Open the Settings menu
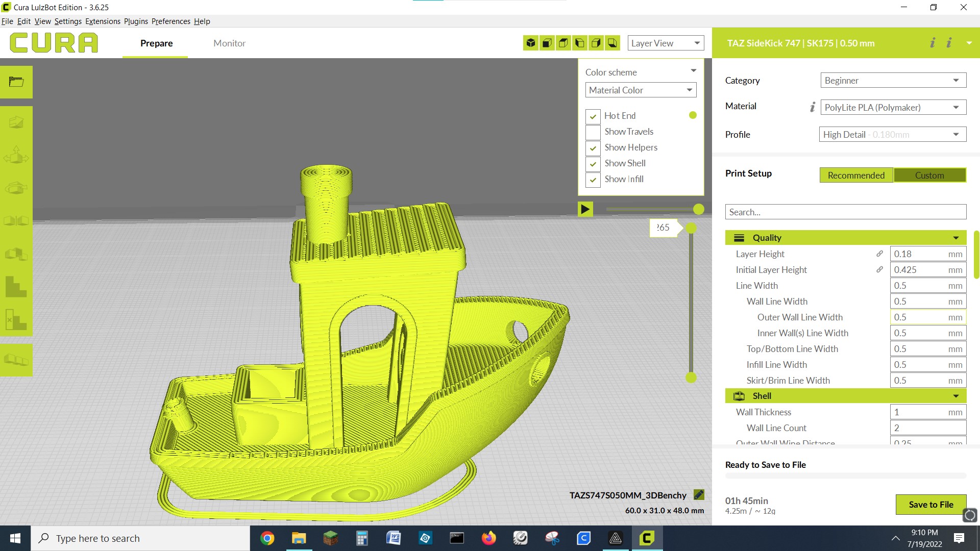 click(68, 21)
